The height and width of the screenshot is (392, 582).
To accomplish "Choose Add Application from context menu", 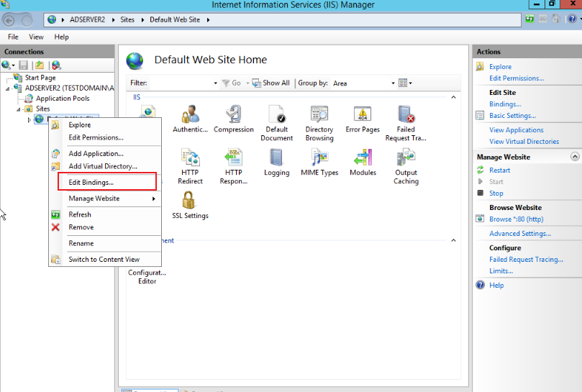I will pyautogui.click(x=105, y=154).
